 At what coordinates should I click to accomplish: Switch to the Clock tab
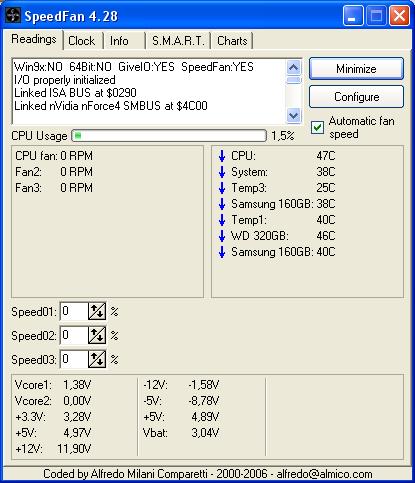point(82,41)
